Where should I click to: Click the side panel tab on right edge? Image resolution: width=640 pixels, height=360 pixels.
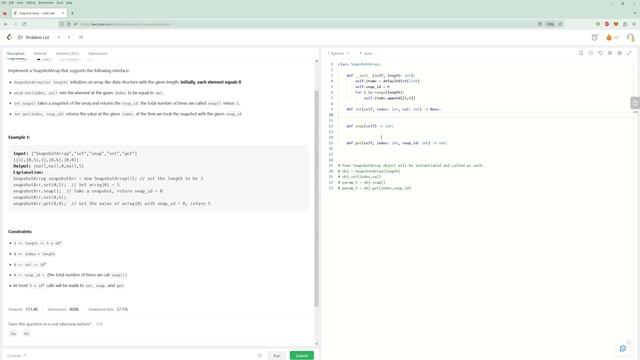click(x=635, y=103)
